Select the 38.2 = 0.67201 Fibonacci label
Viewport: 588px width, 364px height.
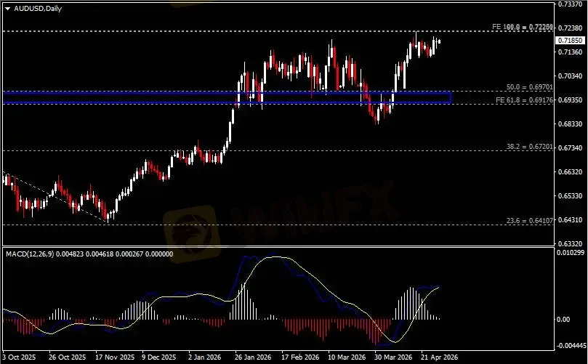530,147
